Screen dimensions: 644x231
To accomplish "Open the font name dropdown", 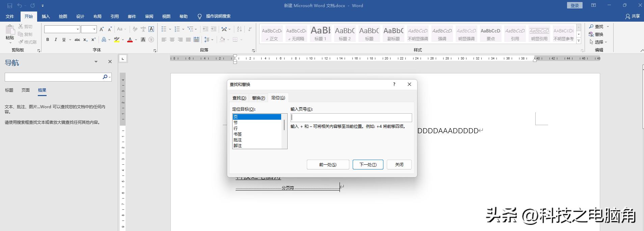I will (78, 29).
